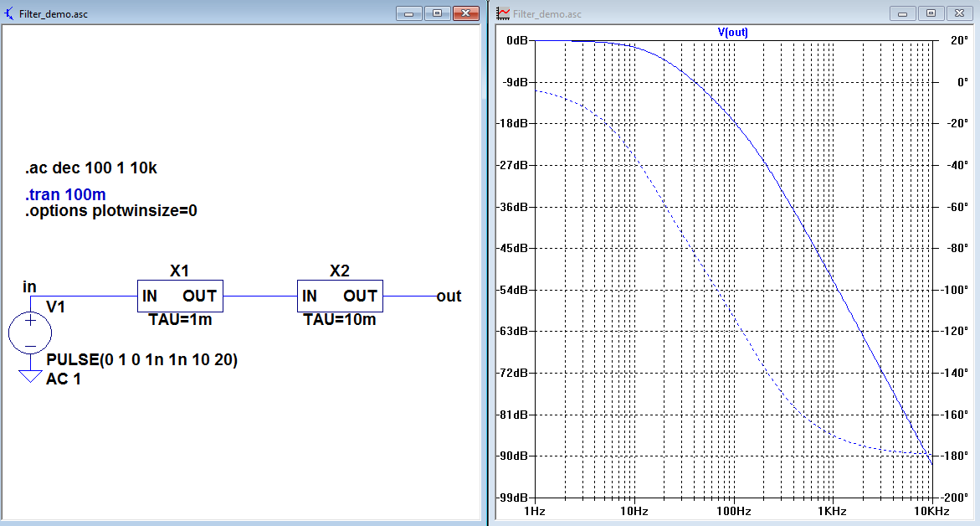The width and height of the screenshot is (980, 526).
Task: Click the 'in' net label
Action: pyautogui.click(x=29, y=286)
